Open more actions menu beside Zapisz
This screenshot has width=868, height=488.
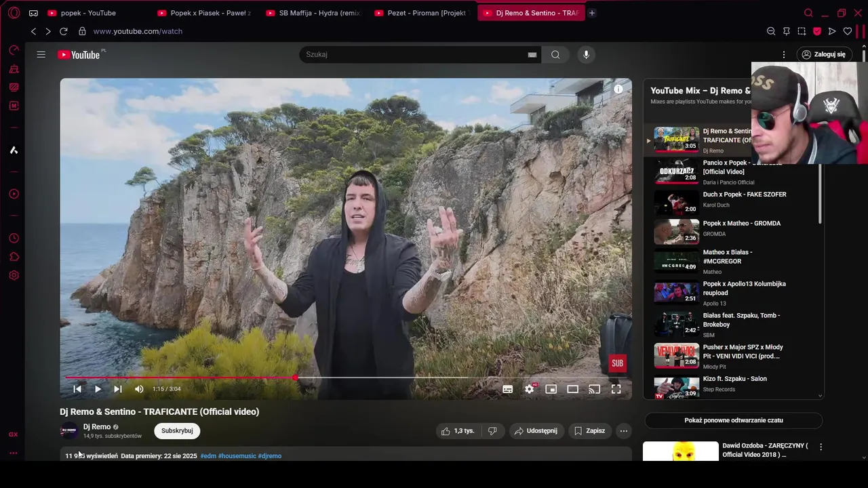click(x=624, y=430)
